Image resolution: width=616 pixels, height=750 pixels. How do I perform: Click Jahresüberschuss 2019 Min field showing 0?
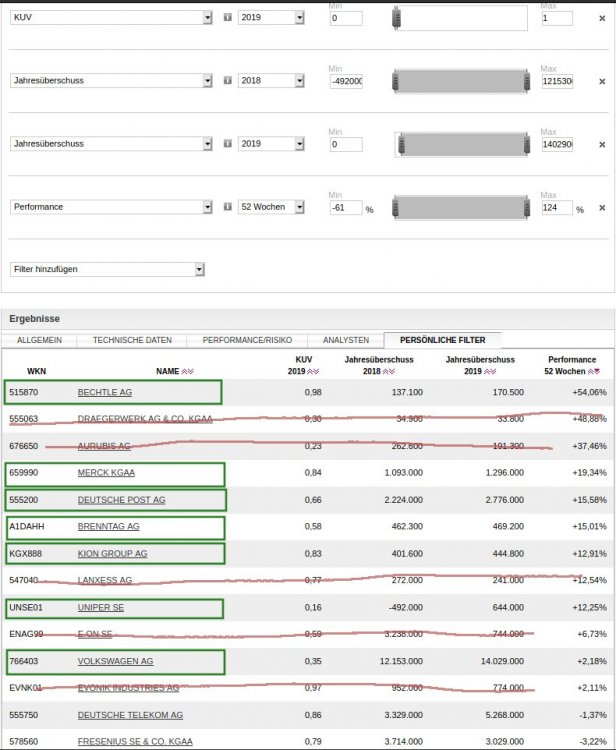[x=346, y=144]
